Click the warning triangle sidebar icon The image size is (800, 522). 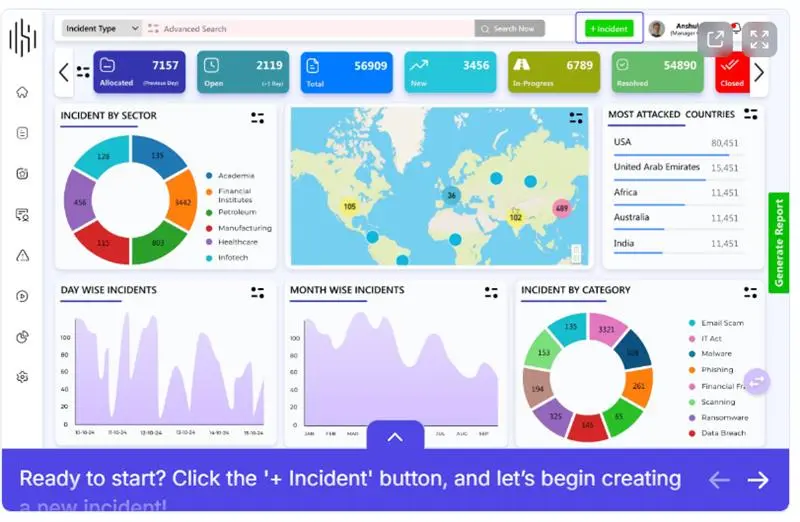22,255
